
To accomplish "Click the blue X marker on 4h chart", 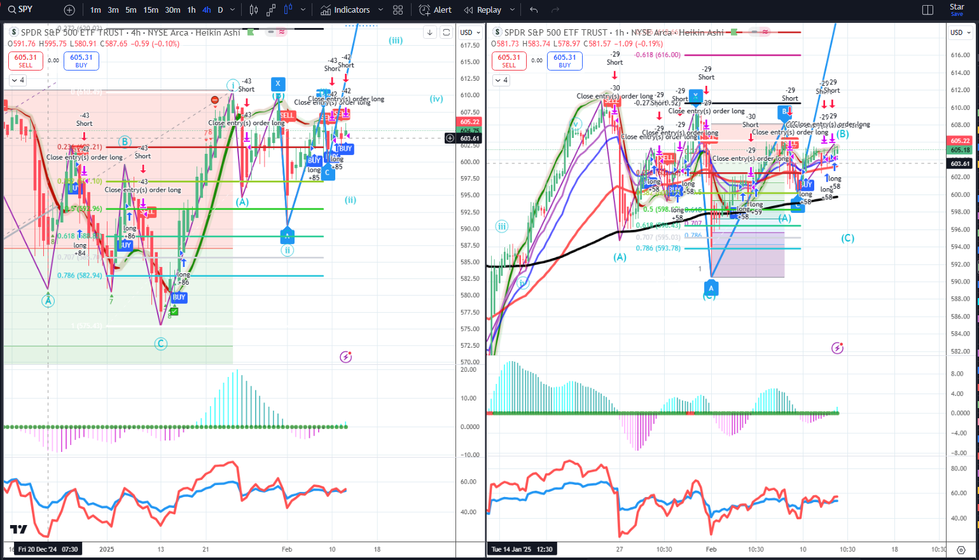I will tap(277, 84).
